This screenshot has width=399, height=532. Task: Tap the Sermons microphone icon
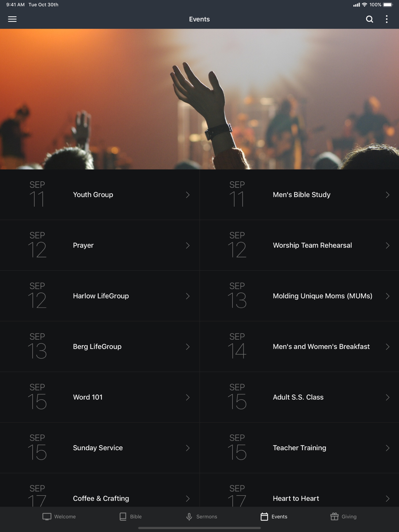[189, 516]
